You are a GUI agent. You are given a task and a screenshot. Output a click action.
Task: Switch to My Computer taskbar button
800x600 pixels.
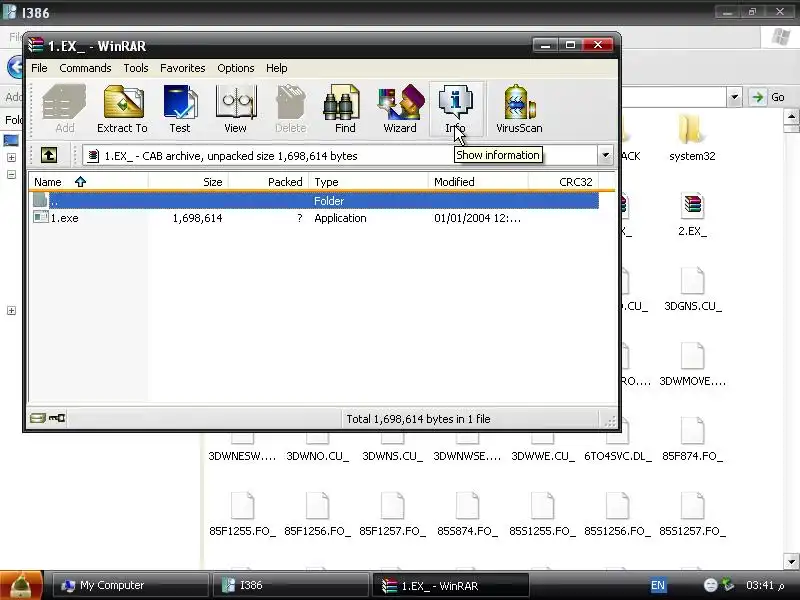(131, 585)
